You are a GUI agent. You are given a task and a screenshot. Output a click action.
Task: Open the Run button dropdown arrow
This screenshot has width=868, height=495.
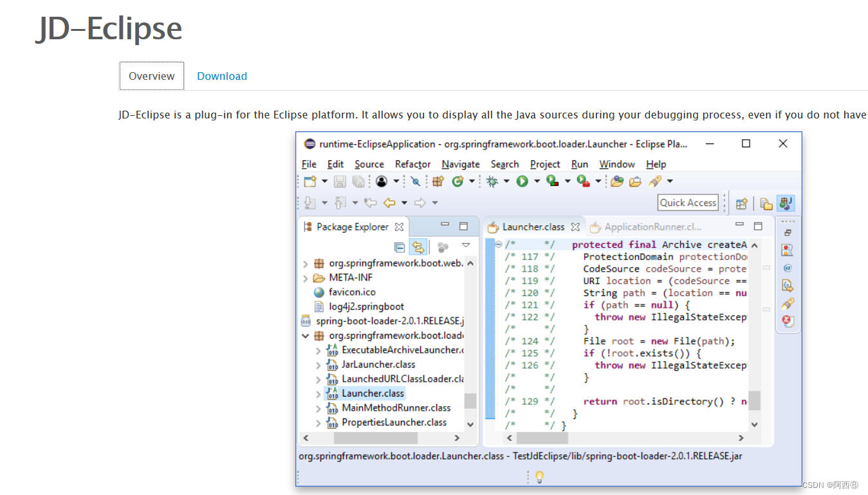pos(537,181)
